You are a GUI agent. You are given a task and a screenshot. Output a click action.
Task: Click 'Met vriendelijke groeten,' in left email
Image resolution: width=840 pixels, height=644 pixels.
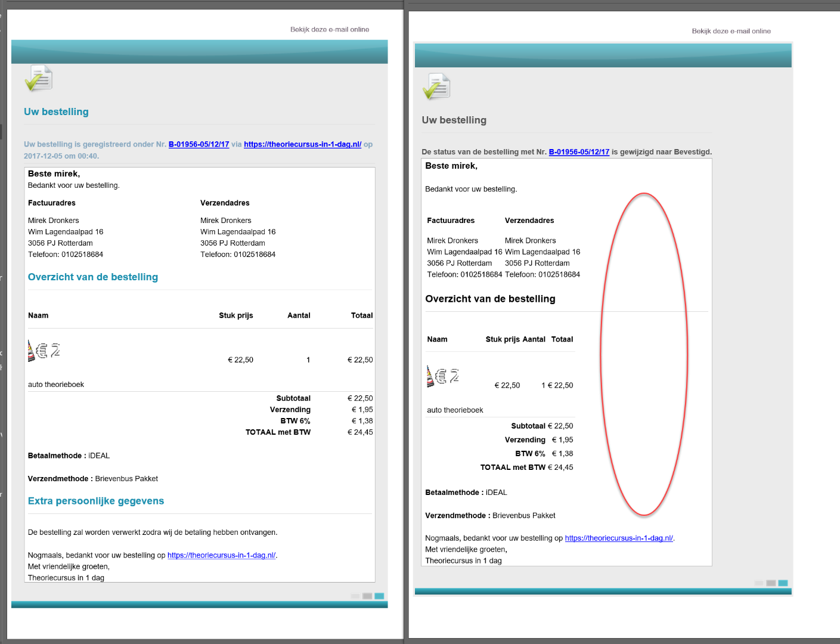[69, 566]
